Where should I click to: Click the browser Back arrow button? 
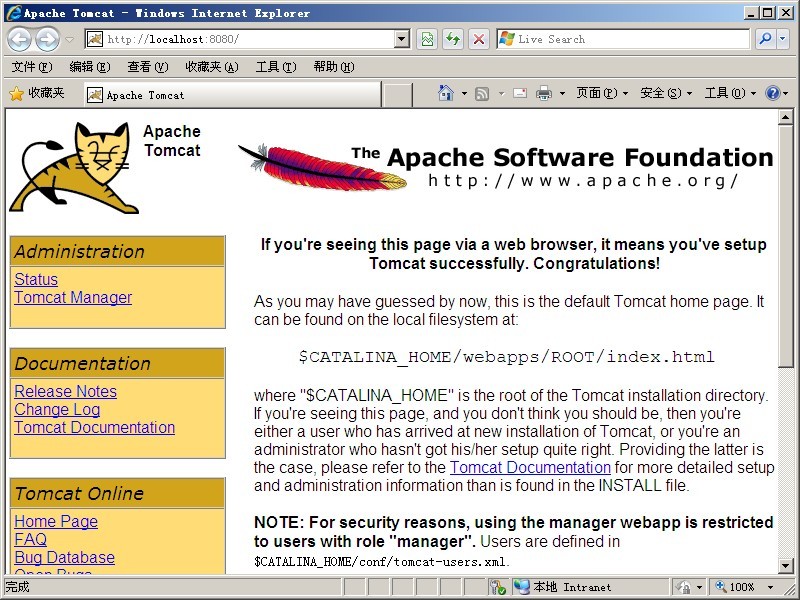click(x=20, y=39)
